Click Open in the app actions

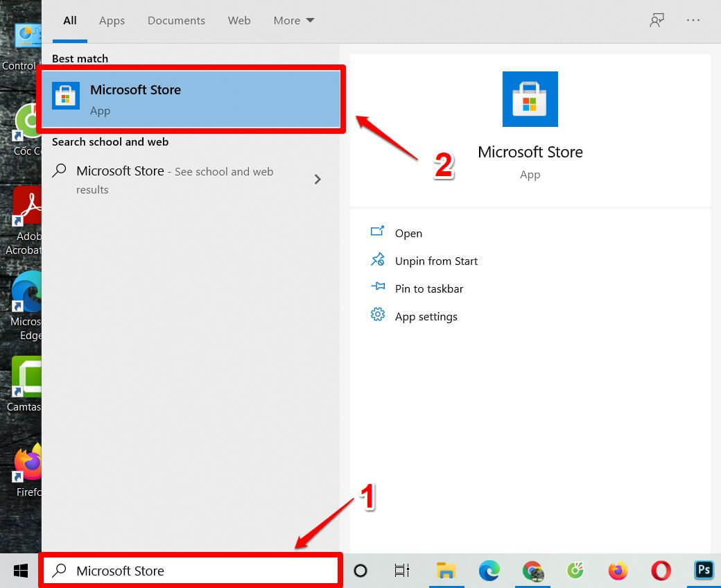click(x=408, y=233)
